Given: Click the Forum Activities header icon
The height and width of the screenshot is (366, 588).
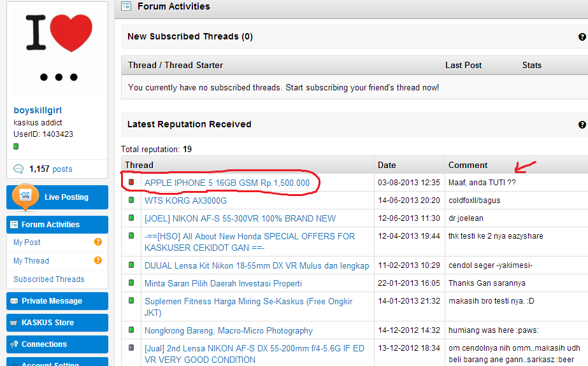Looking at the screenshot, I should pyautogui.click(x=126, y=6).
